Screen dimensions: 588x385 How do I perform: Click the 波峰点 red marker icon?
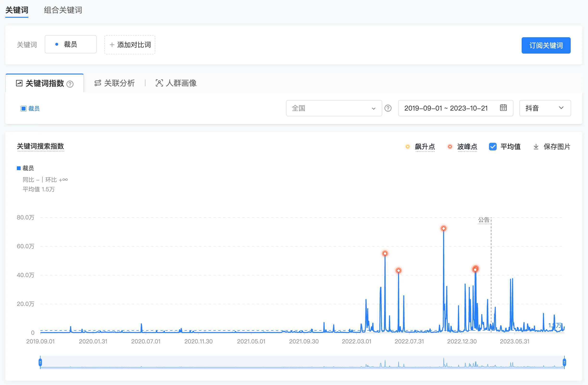(450, 147)
